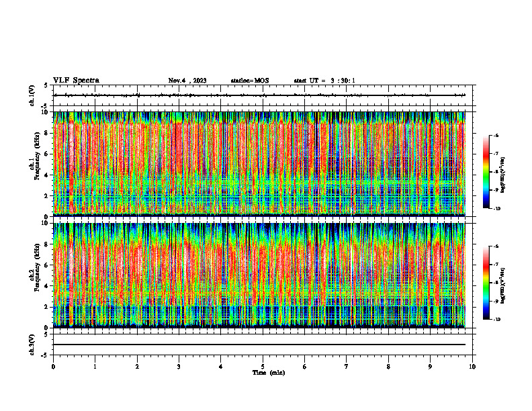Click the ch.1 colorbar log(PSD) label
This screenshot has height=411, width=532.
pos(503,175)
